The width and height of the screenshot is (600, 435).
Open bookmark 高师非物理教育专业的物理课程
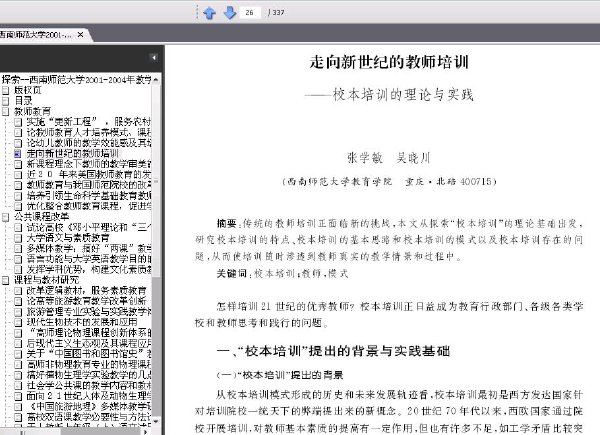pos(89,364)
